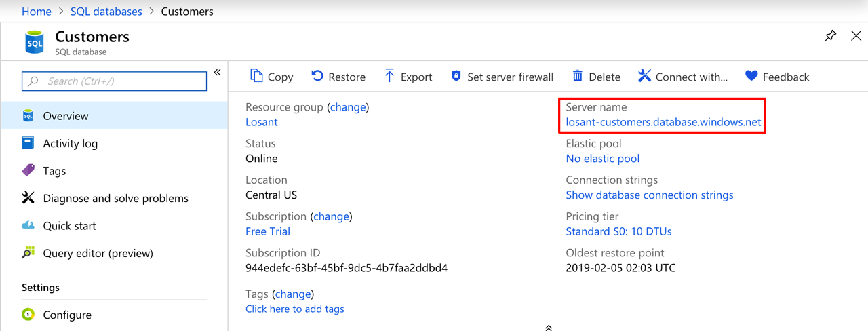Screen dimensions: 868x331
Task: Click the Set server firewall shield icon
Action: [456, 77]
